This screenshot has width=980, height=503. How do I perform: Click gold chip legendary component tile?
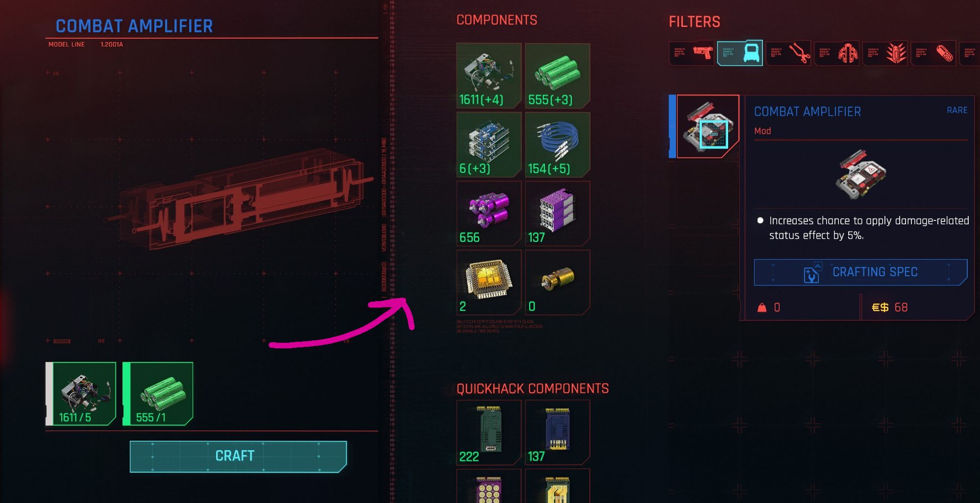pos(489,283)
